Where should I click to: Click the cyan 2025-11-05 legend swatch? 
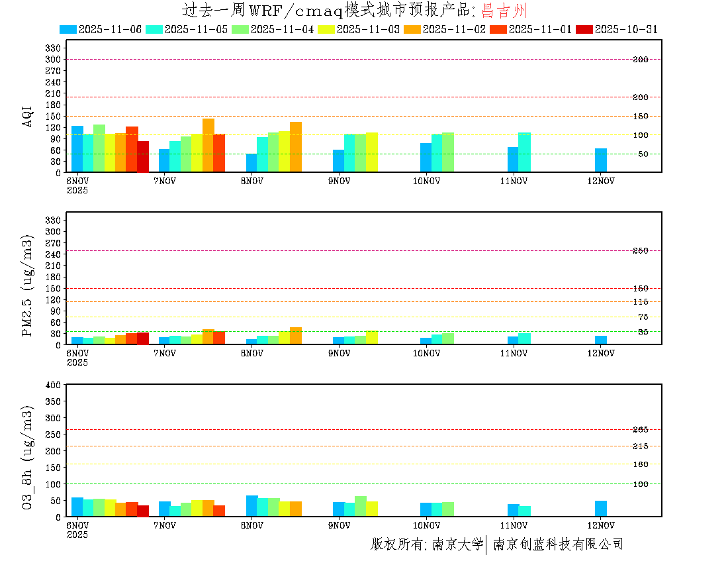154,29
